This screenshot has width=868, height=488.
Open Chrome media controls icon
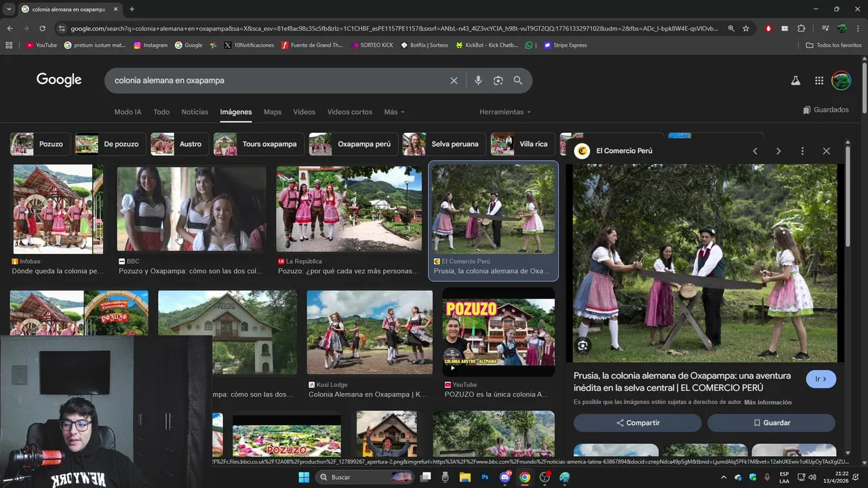pos(825,28)
